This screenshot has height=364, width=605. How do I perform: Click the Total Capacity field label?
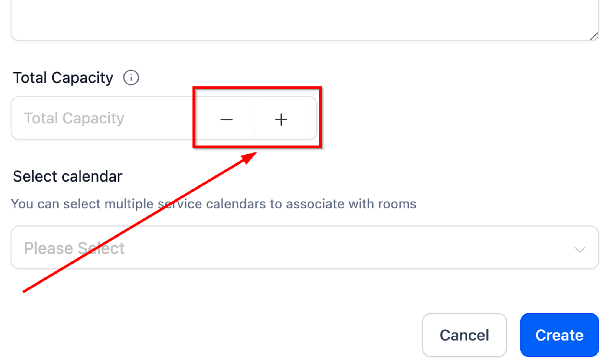pyautogui.click(x=63, y=78)
